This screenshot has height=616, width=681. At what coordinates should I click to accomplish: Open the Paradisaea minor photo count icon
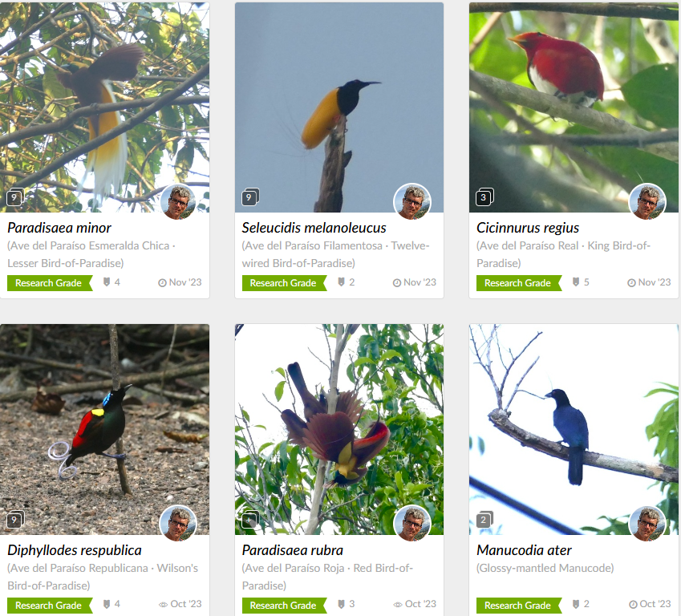click(x=15, y=197)
